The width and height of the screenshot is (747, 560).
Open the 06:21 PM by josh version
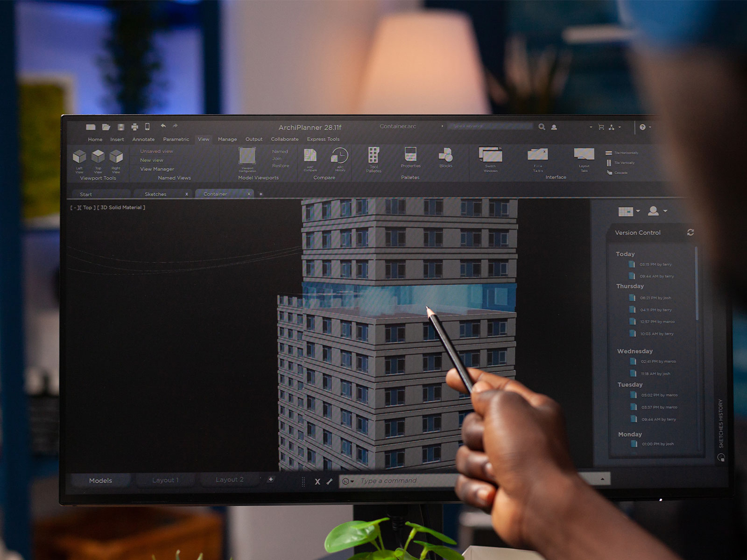pyautogui.click(x=650, y=298)
